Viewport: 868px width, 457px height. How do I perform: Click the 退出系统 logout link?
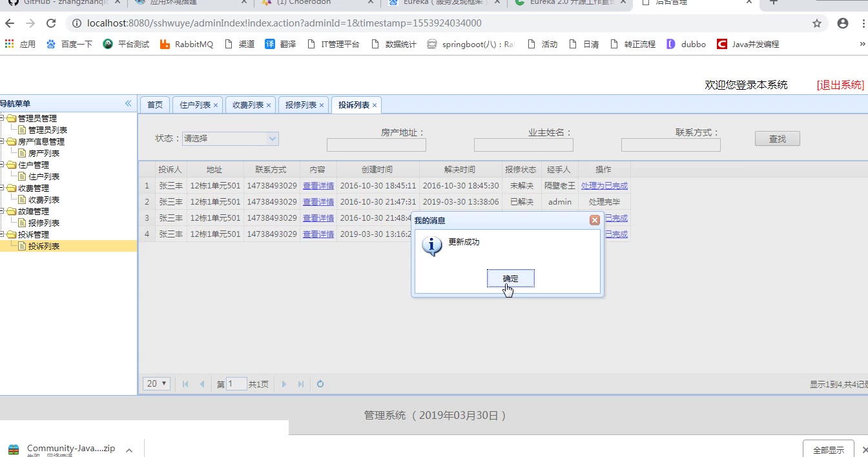click(840, 85)
